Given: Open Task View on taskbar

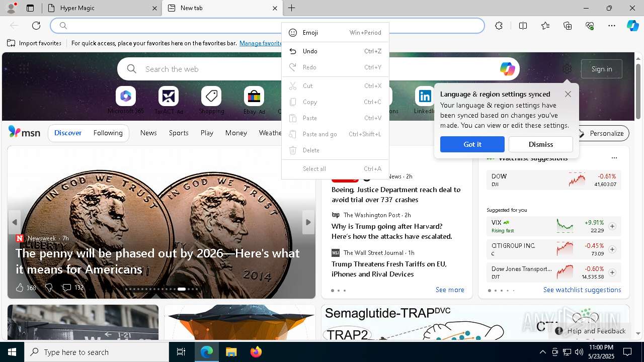Looking at the screenshot, I should (181, 352).
